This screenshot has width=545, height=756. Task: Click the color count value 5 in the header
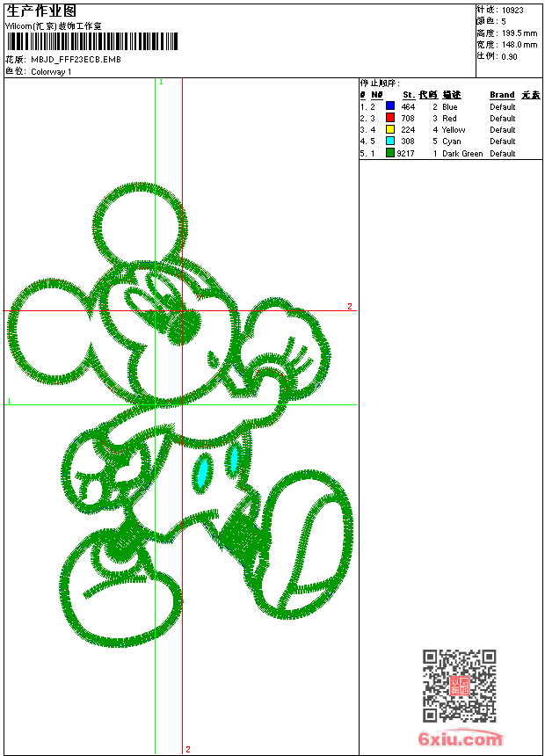coord(504,22)
